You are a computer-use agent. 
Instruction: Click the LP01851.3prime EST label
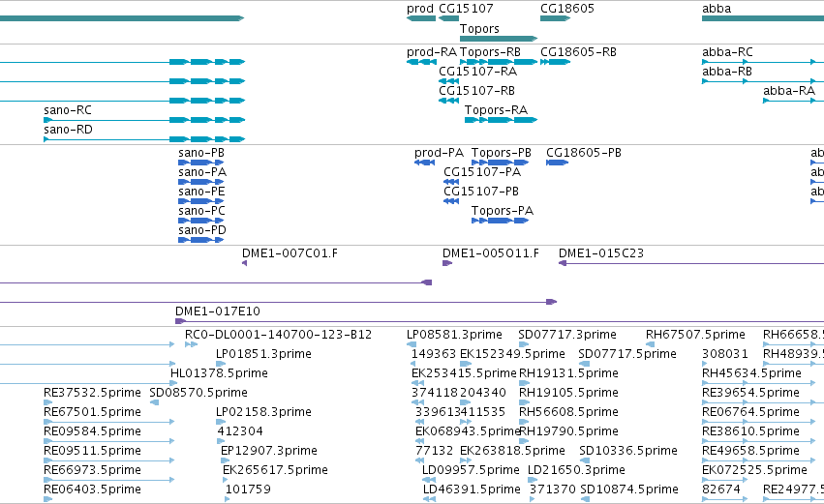(x=263, y=355)
